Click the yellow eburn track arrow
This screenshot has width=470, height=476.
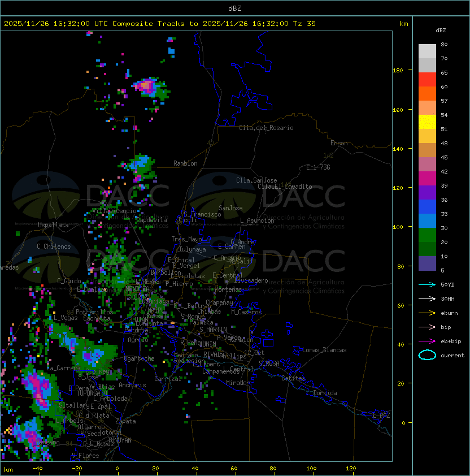[x=427, y=313]
